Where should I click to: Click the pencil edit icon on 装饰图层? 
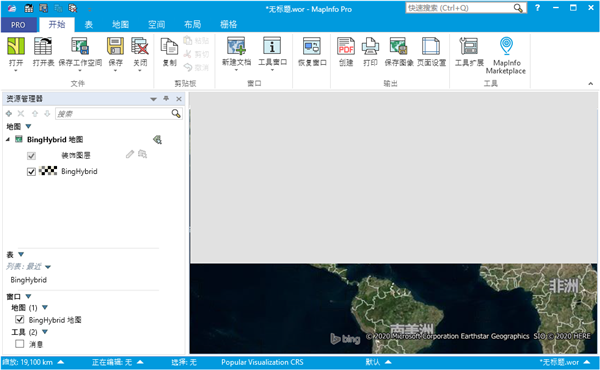click(x=130, y=154)
